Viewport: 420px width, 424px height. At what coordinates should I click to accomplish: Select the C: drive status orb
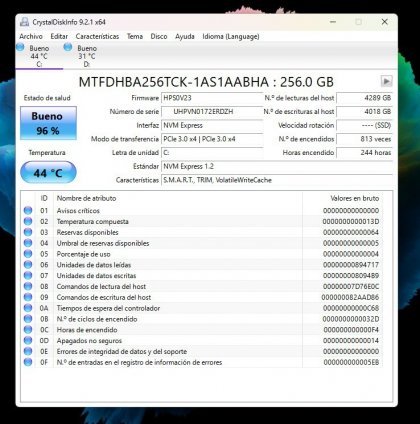(20, 47)
